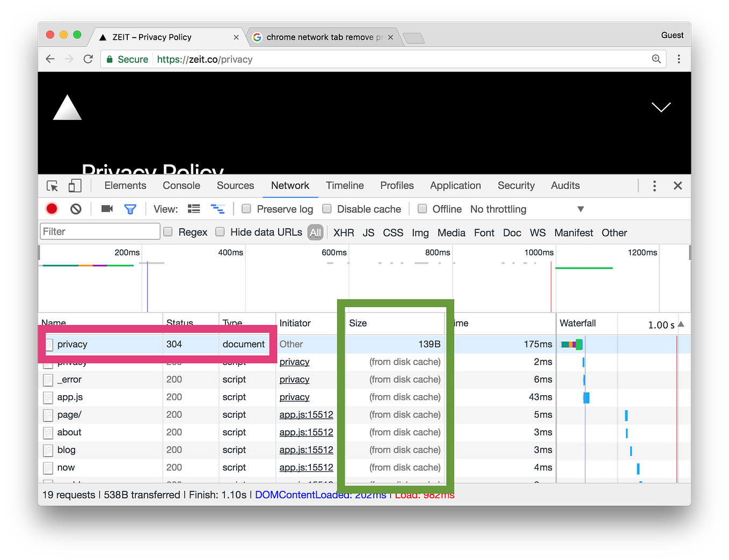Select the about request row
Image resolution: width=729 pixels, height=560 pixels.
point(364,433)
